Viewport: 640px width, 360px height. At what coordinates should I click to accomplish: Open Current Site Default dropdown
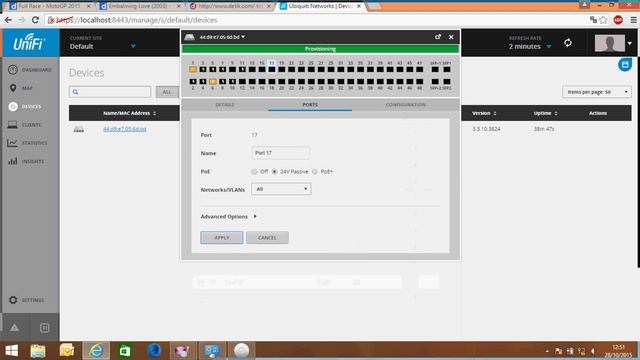pyautogui.click(x=102, y=47)
